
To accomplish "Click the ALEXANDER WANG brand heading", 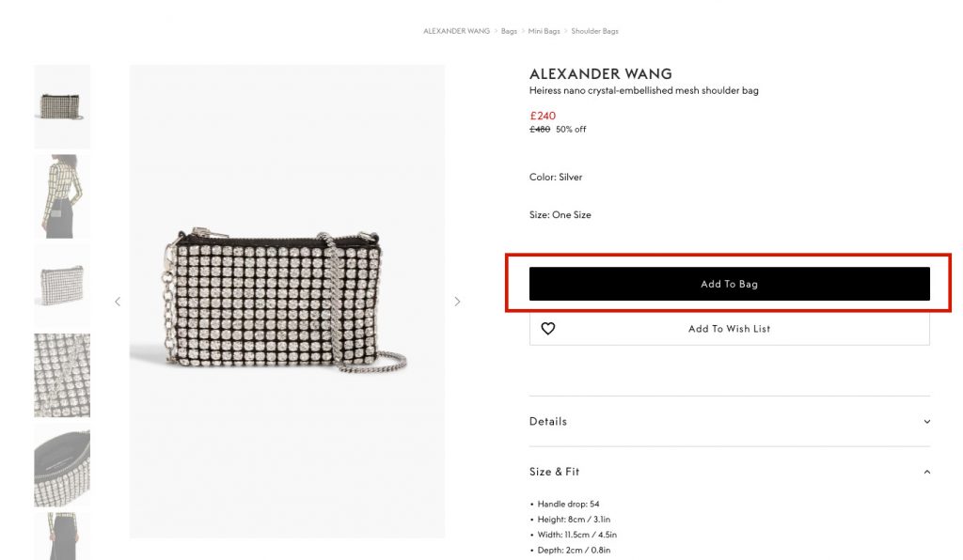I will click(x=600, y=74).
